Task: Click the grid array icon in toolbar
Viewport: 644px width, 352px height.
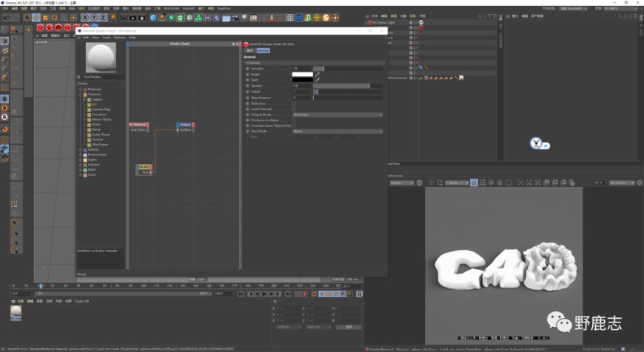Action: click(x=289, y=18)
